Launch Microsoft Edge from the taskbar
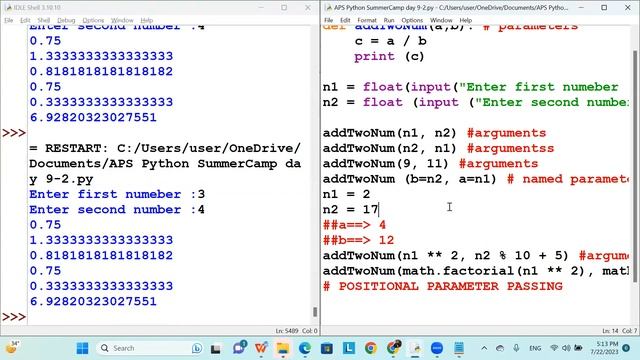 pyautogui.click(x=304, y=348)
